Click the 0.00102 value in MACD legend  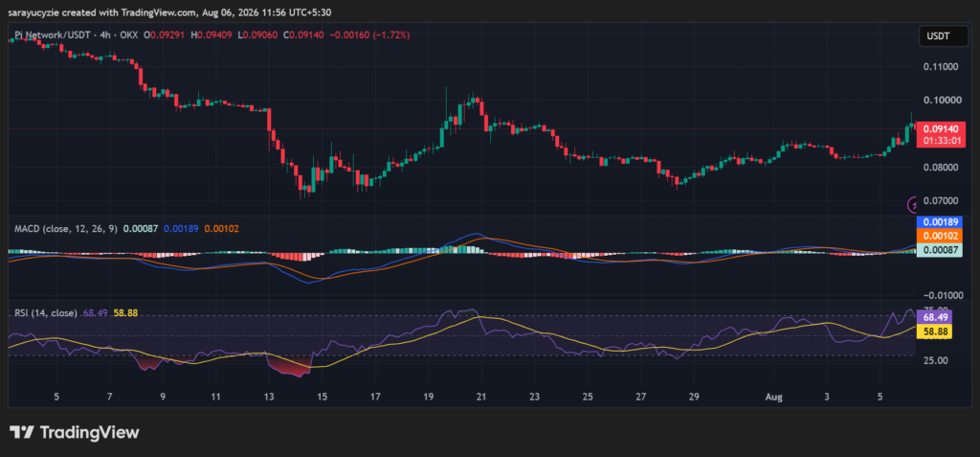(x=221, y=229)
